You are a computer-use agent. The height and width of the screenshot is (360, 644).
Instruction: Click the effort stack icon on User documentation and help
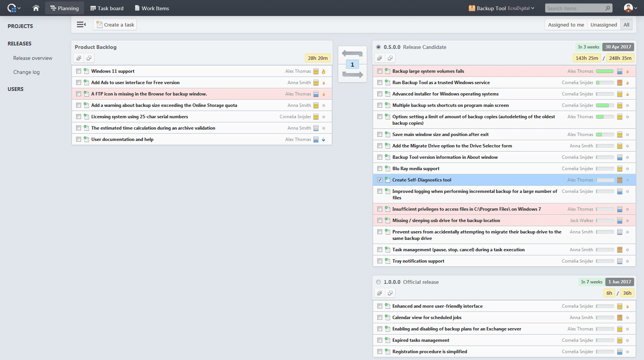316,139
